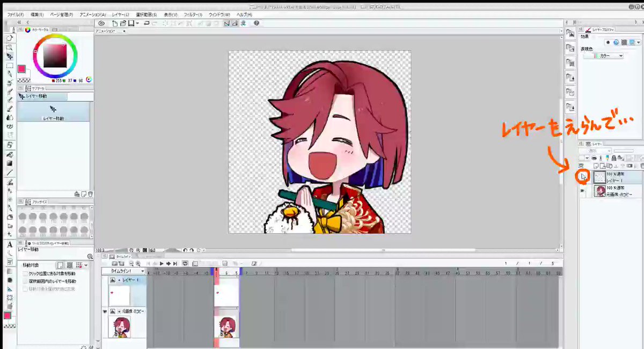Image resolution: width=644 pixels, height=349 pixels.
Task: Open the Save icon dropdown arrow
Action: coord(138,24)
